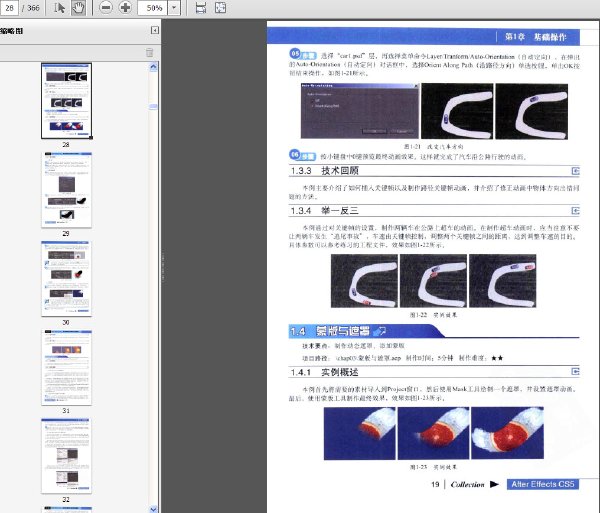Screen dimensions: 600x513
Task: Click the '1.3.3 技术回顾' heading text
Action: [x=324, y=171]
